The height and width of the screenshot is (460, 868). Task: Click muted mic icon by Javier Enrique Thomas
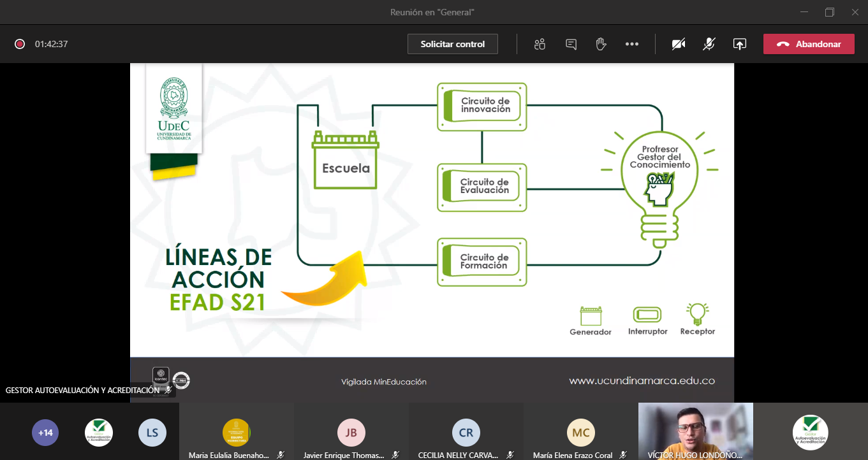coord(395,455)
